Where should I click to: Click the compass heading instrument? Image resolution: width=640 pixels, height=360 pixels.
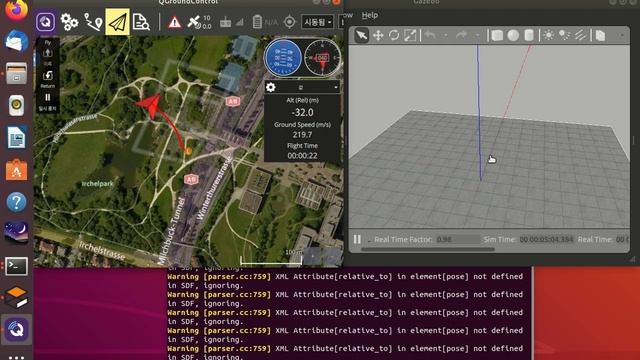322,58
